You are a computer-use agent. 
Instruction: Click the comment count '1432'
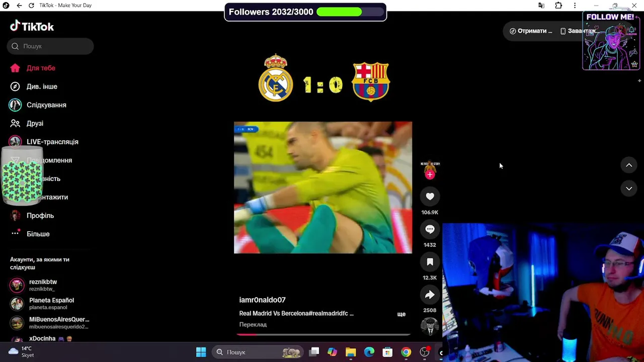[430, 245]
